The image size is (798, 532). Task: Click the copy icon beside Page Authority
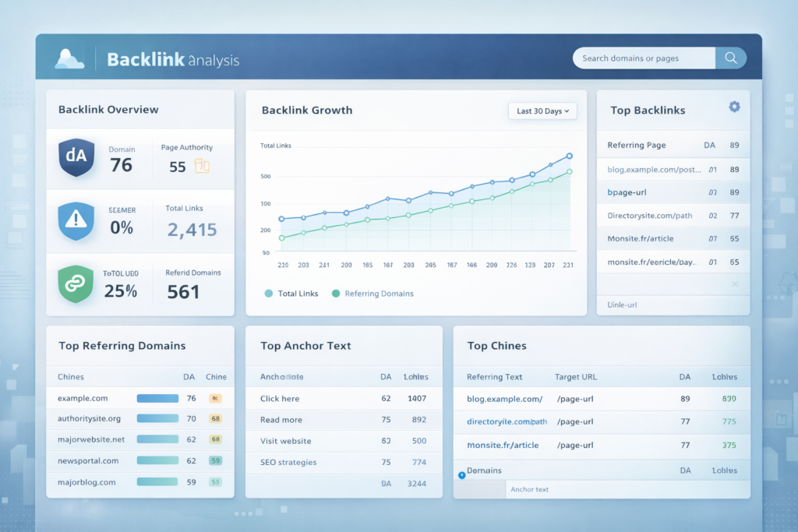tap(202, 166)
